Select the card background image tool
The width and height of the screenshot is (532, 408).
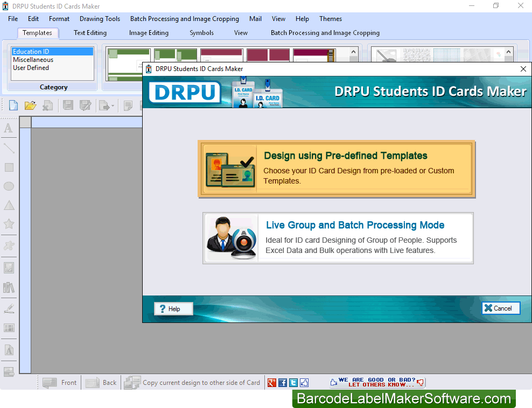pos(9,372)
